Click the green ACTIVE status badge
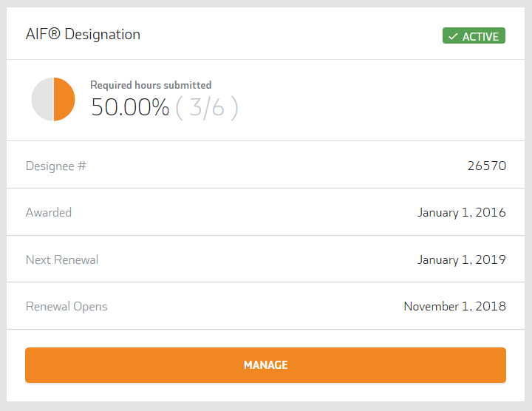The height and width of the screenshot is (411, 532). (x=474, y=36)
